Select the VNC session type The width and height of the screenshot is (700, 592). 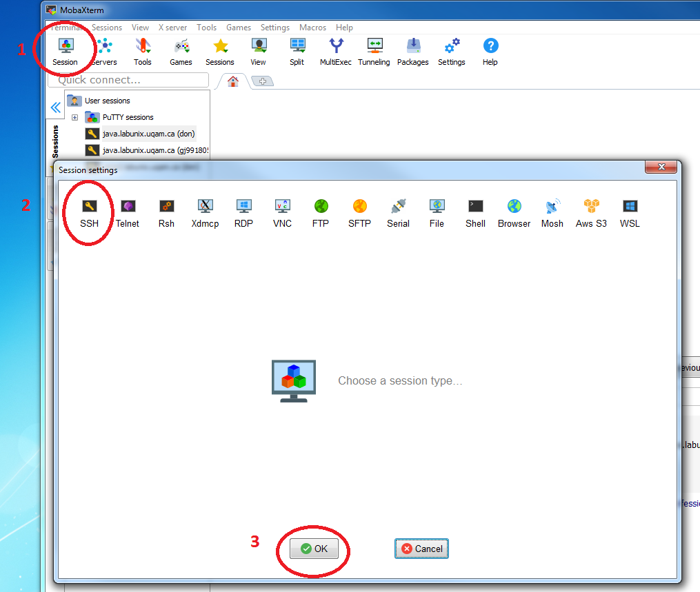tap(282, 213)
